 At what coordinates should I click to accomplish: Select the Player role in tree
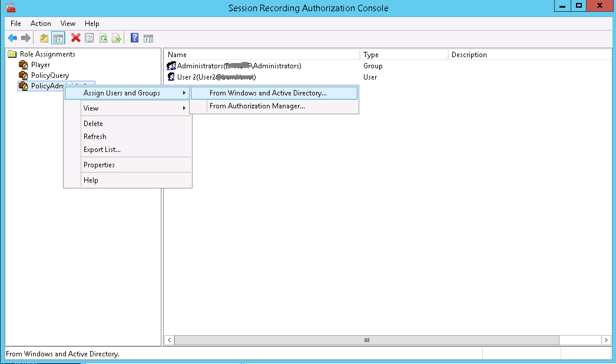40,65
